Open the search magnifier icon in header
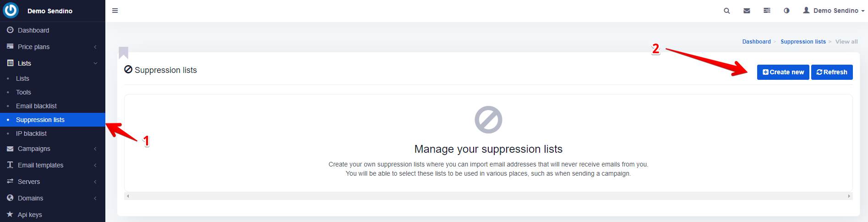868x222 pixels. coord(726,11)
